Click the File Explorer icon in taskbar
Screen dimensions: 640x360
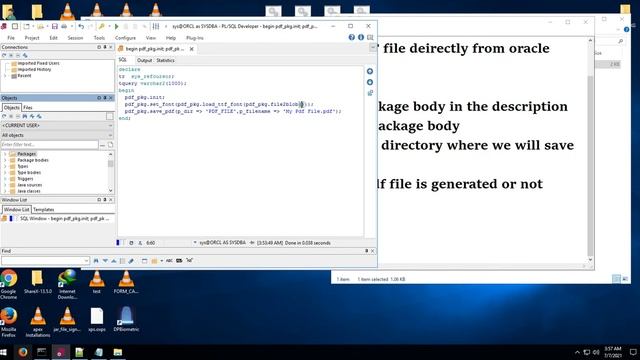tap(118, 352)
